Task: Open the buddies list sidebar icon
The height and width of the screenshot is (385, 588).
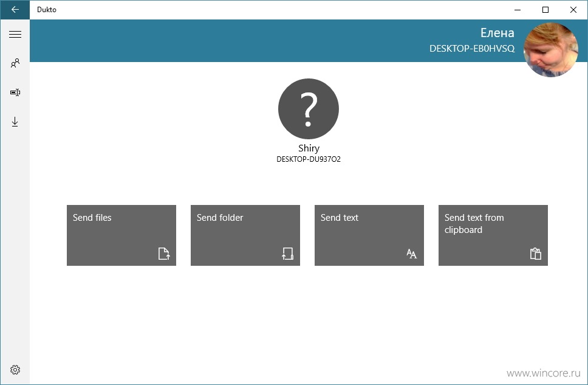Action: click(15, 63)
